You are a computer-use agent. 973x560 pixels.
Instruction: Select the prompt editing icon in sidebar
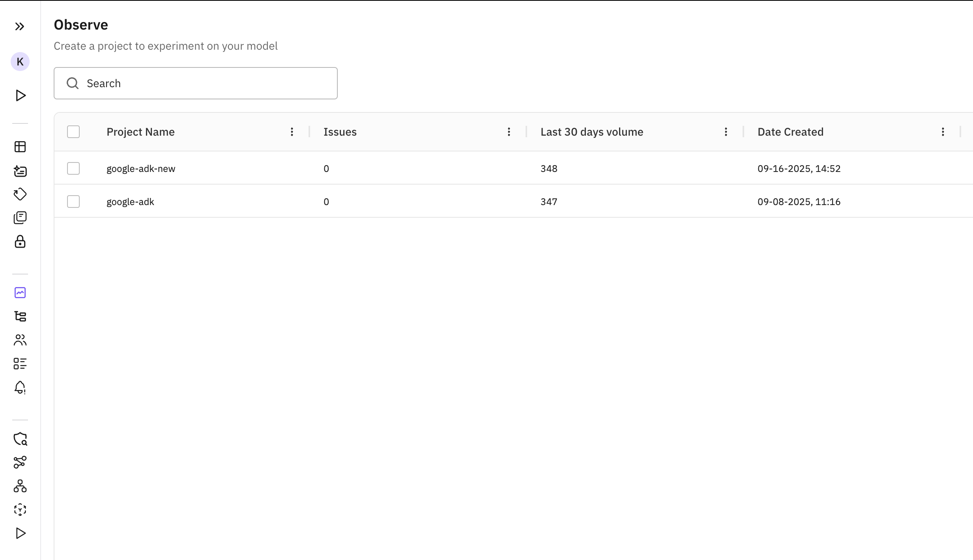(20, 171)
